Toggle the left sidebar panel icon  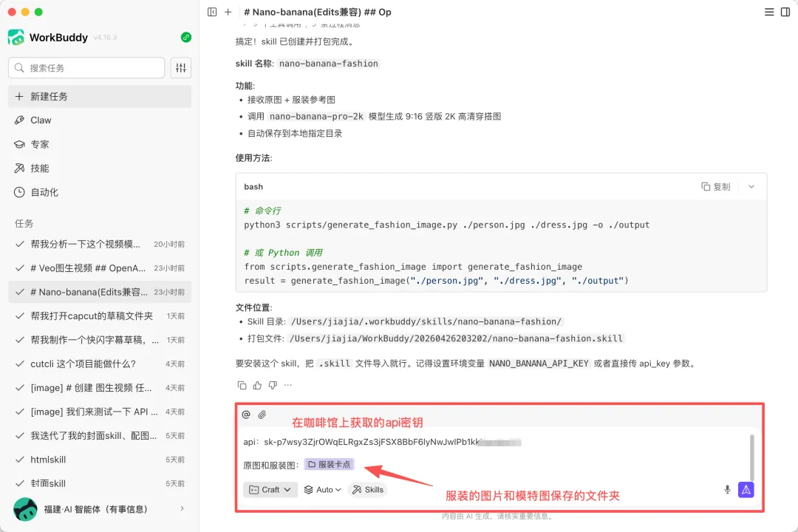[x=212, y=12]
